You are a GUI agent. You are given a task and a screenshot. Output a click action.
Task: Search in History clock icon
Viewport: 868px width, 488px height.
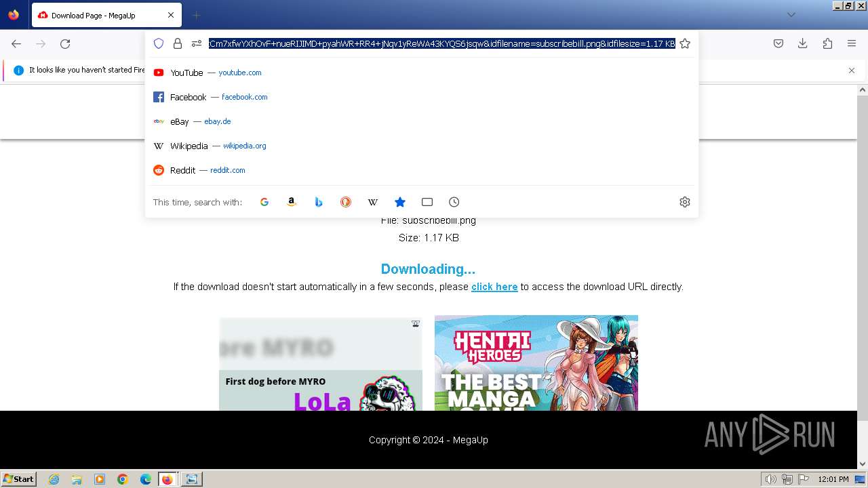pyautogui.click(x=454, y=202)
